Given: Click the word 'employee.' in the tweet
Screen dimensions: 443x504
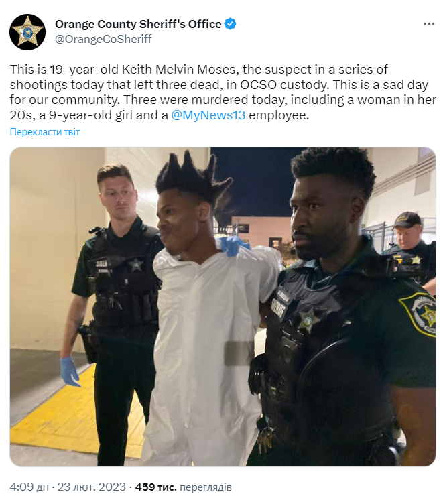Looking at the screenshot, I should pyautogui.click(x=279, y=115).
